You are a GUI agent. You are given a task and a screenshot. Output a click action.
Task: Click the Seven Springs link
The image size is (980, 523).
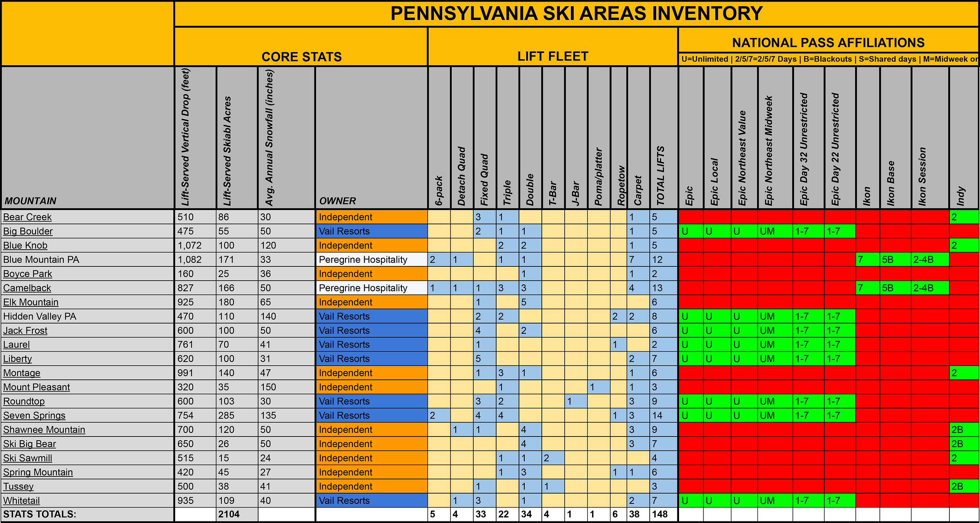(34, 416)
